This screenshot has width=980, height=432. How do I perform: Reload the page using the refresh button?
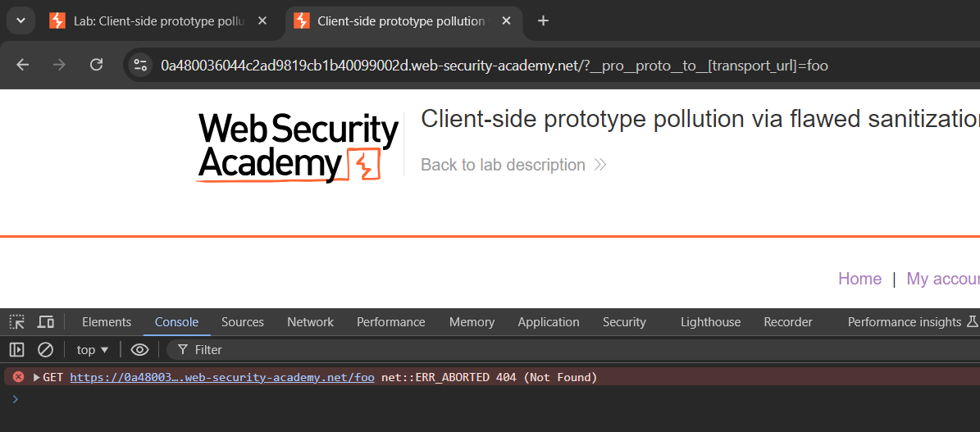coord(96,65)
